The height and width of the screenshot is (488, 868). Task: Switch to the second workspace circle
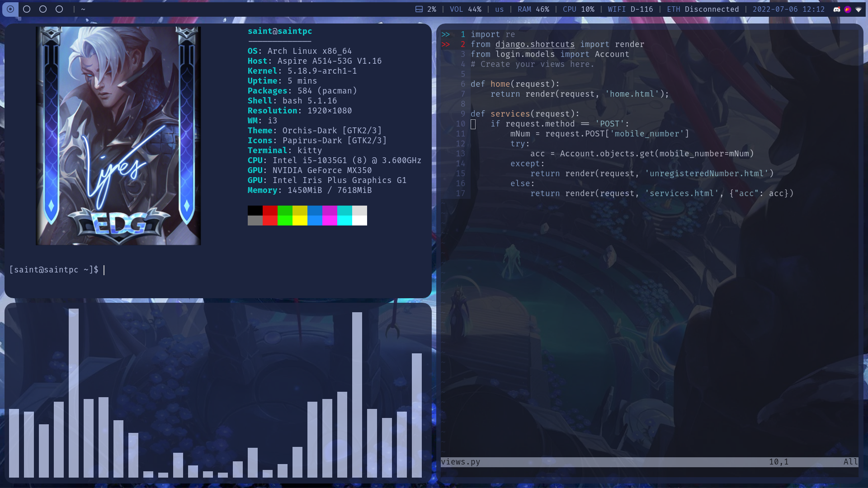click(x=27, y=9)
